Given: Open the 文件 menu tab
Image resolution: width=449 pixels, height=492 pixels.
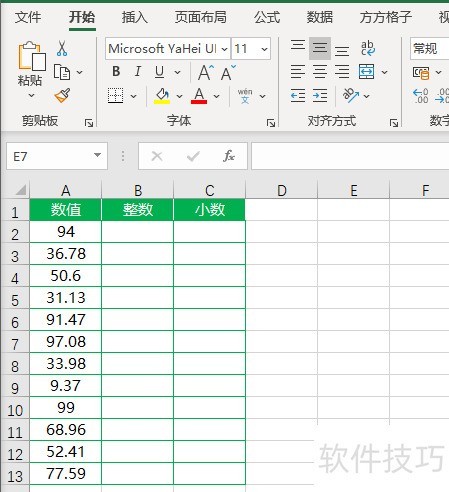Looking at the screenshot, I should point(28,17).
